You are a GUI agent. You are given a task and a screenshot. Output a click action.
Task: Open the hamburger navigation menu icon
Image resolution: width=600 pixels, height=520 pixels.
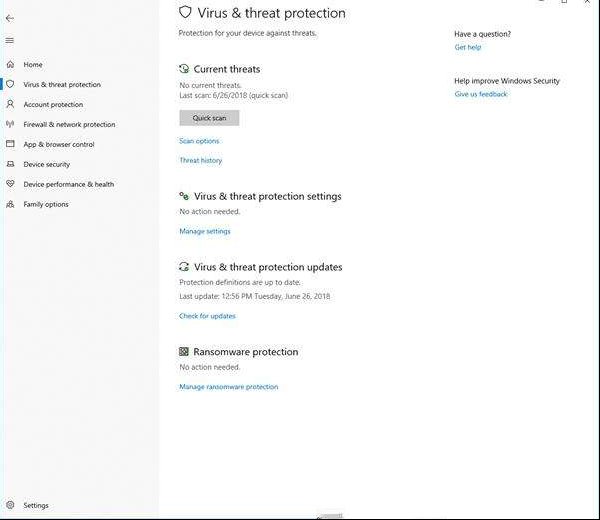pos(10,40)
